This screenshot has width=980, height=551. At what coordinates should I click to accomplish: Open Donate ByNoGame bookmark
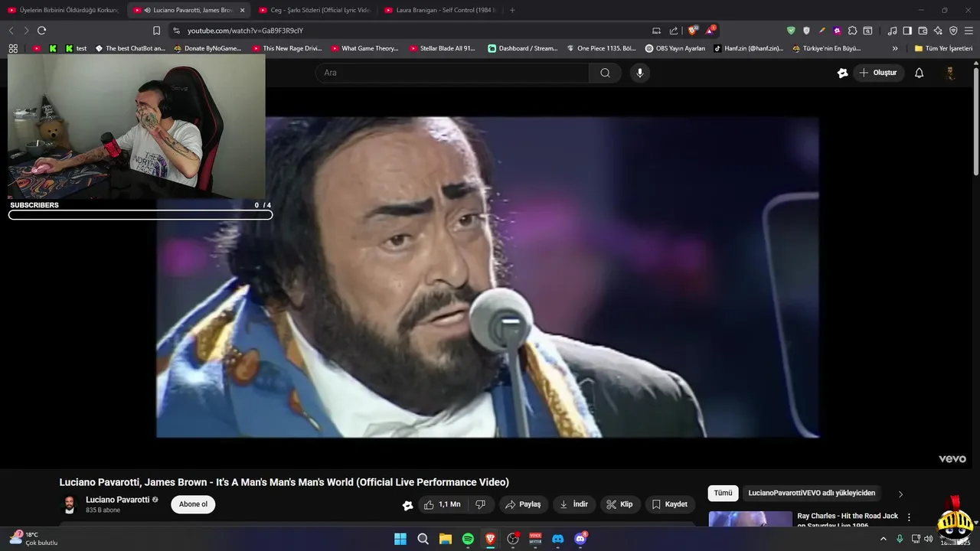click(207, 48)
